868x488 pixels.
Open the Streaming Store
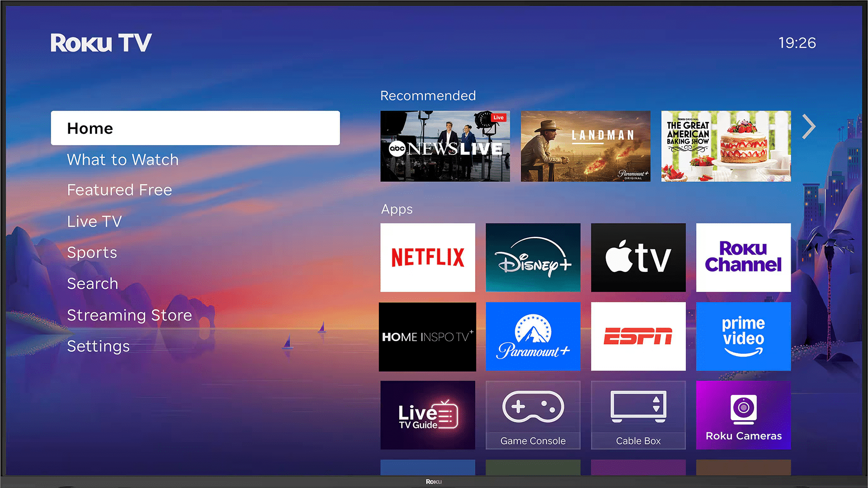click(129, 315)
